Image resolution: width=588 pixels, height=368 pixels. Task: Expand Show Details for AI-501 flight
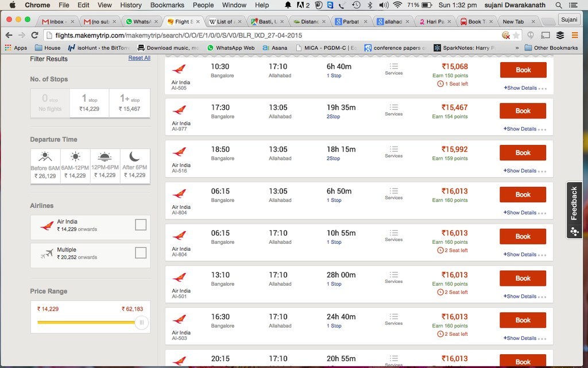coord(520,296)
